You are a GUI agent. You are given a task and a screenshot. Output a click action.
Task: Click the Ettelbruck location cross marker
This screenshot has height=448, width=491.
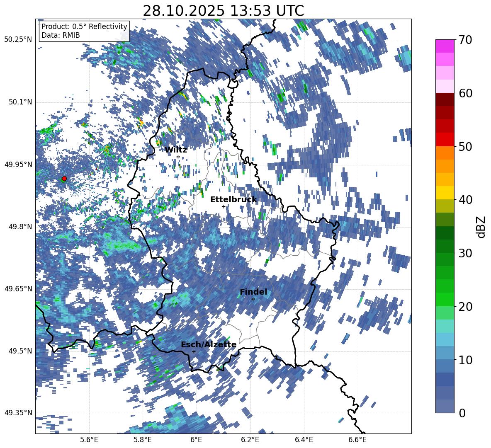click(224, 206)
